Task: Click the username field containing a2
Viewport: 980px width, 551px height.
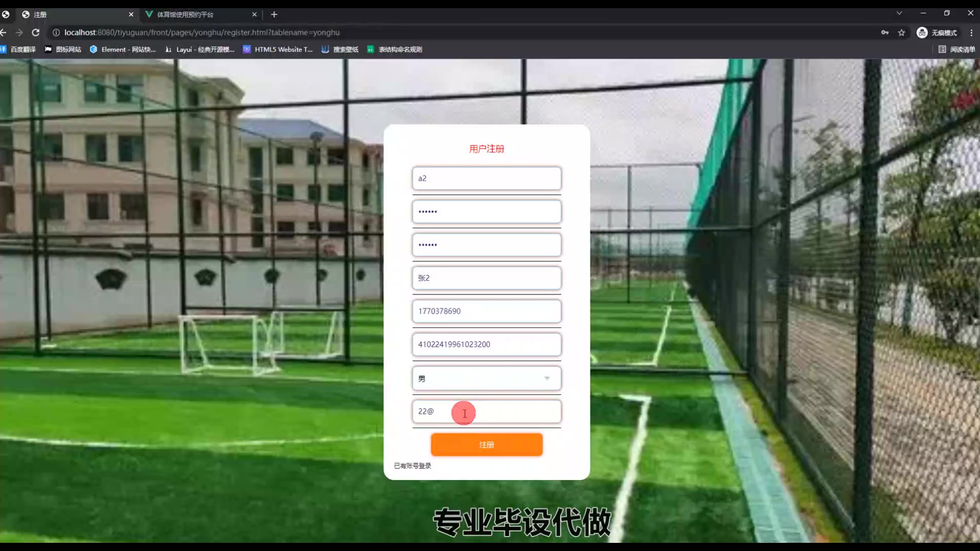Action: [x=486, y=179]
